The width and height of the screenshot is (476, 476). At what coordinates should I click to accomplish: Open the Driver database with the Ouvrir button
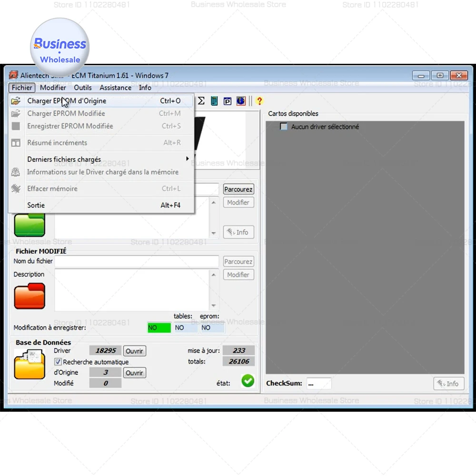134,351
